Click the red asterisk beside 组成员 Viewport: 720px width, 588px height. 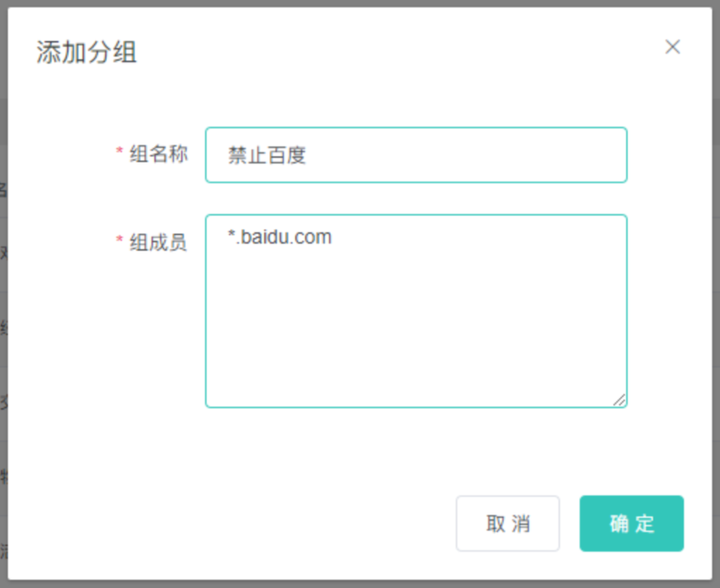[x=119, y=241]
